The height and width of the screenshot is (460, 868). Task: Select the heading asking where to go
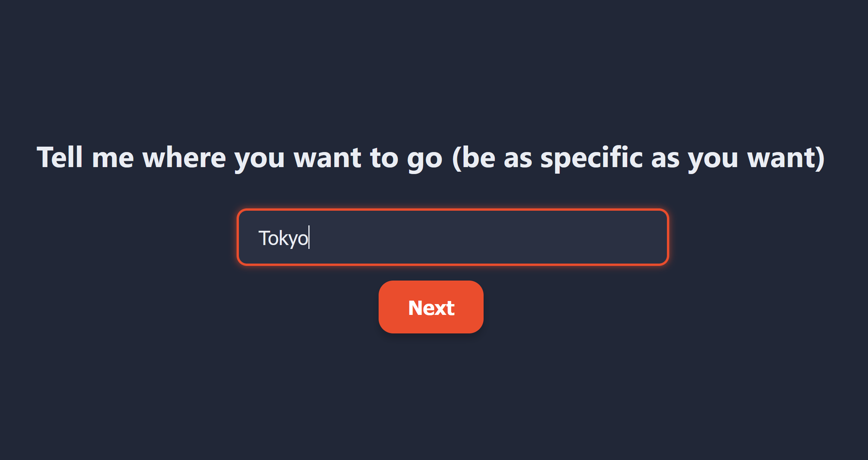(431, 157)
